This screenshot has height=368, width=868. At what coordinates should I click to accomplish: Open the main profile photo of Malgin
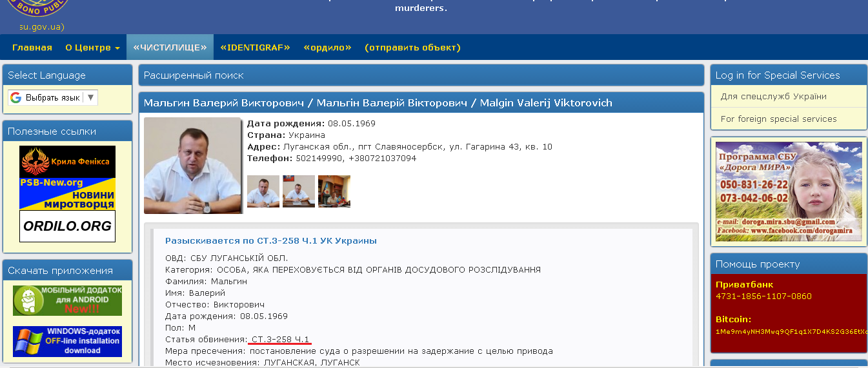(192, 165)
